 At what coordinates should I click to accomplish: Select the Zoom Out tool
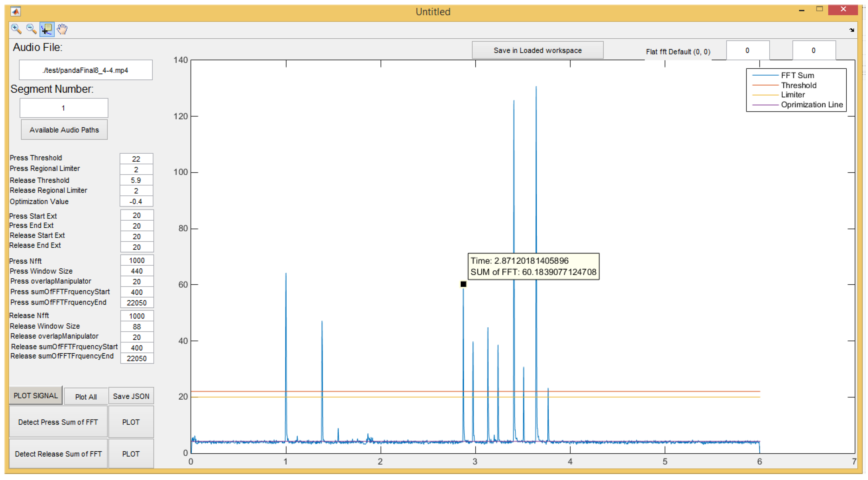(31, 29)
